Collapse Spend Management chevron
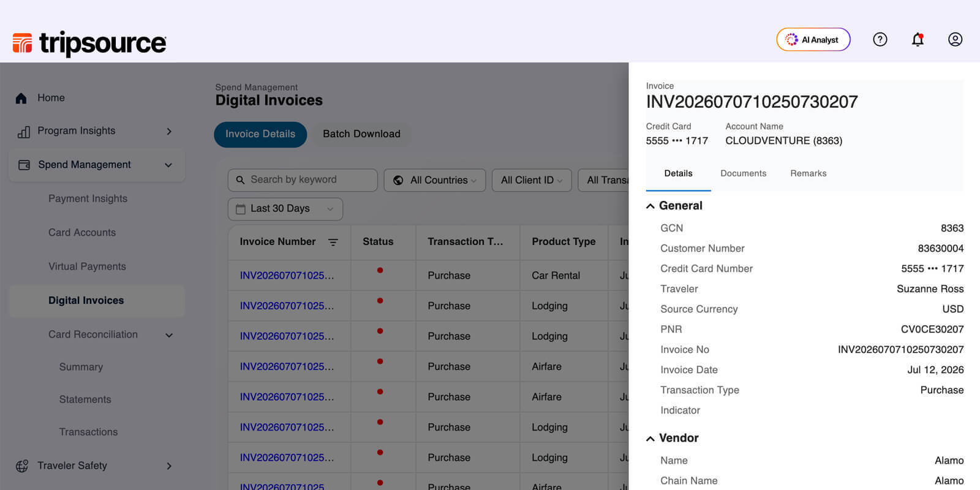 168,165
